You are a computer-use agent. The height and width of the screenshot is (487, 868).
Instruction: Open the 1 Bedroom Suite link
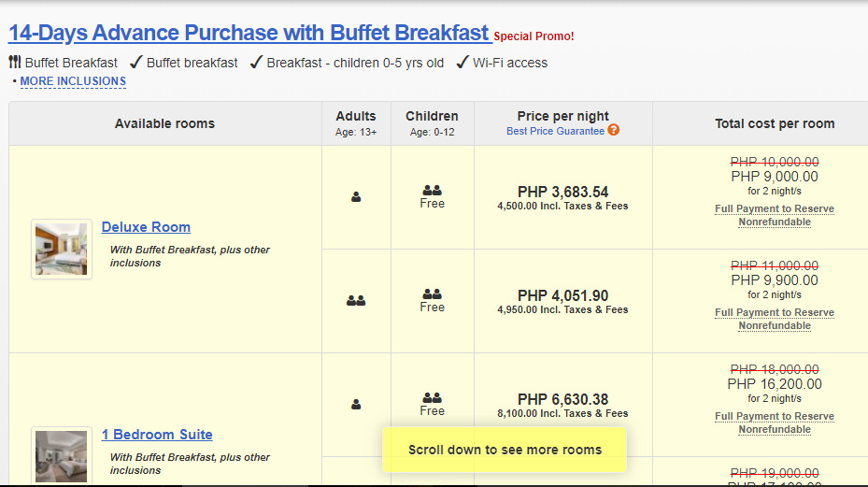click(x=157, y=435)
